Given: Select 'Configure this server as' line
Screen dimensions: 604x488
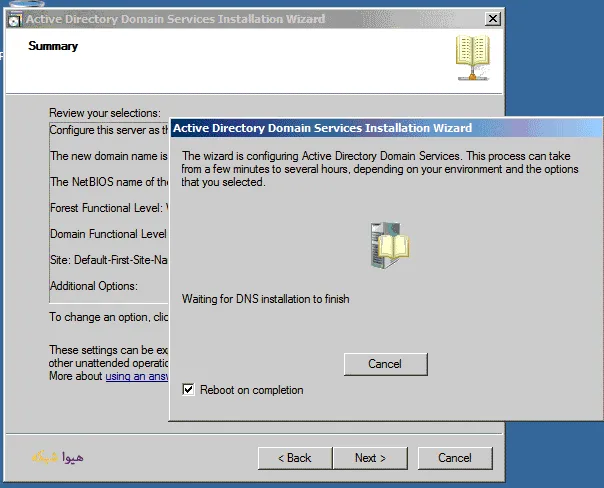Looking at the screenshot, I should 109,130.
